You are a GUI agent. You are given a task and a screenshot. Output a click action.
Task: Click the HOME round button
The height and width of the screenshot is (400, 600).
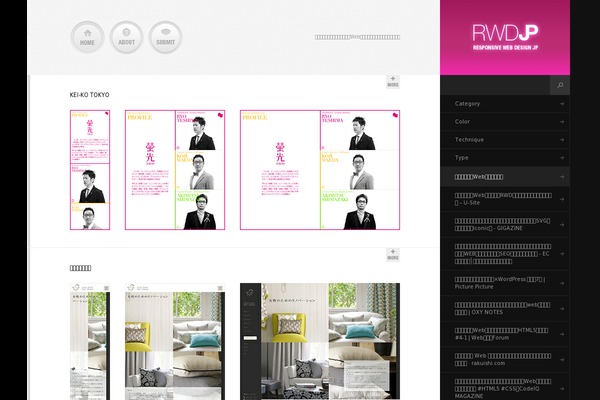(88, 37)
